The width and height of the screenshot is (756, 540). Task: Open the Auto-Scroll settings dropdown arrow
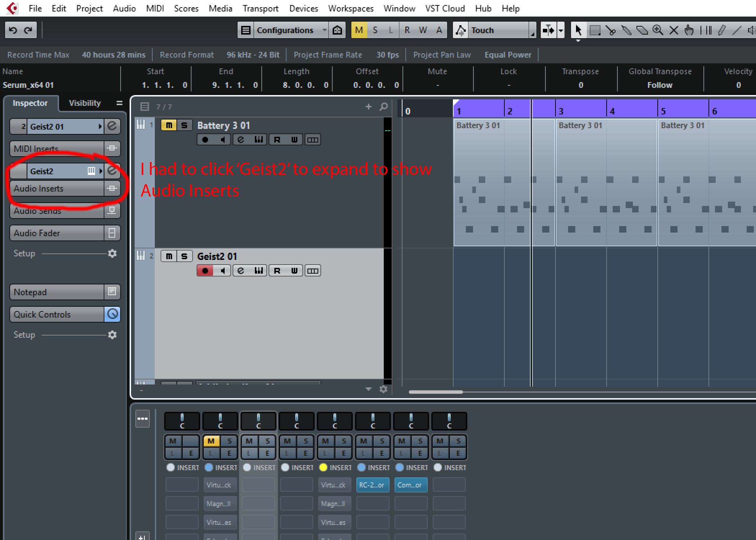(561, 30)
